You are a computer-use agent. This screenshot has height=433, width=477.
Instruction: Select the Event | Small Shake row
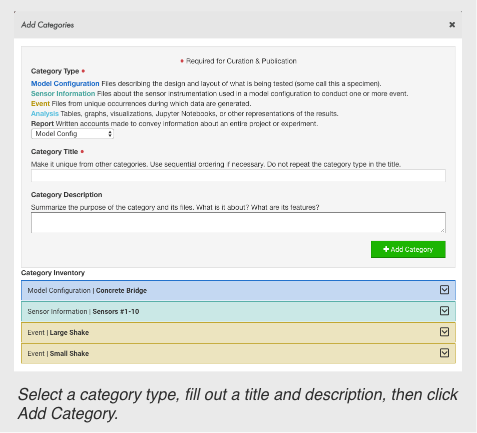(238, 353)
